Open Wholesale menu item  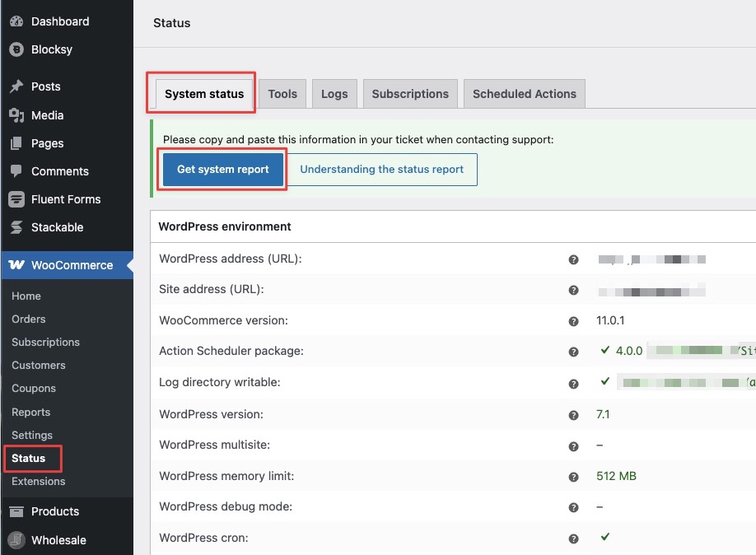pos(58,540)
